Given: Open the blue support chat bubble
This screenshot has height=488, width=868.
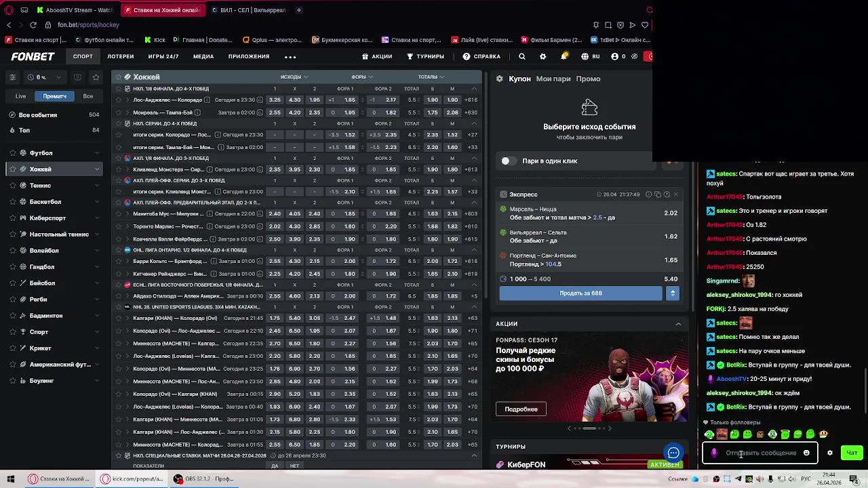Looking at the screenshot, I should pos(673,453).
